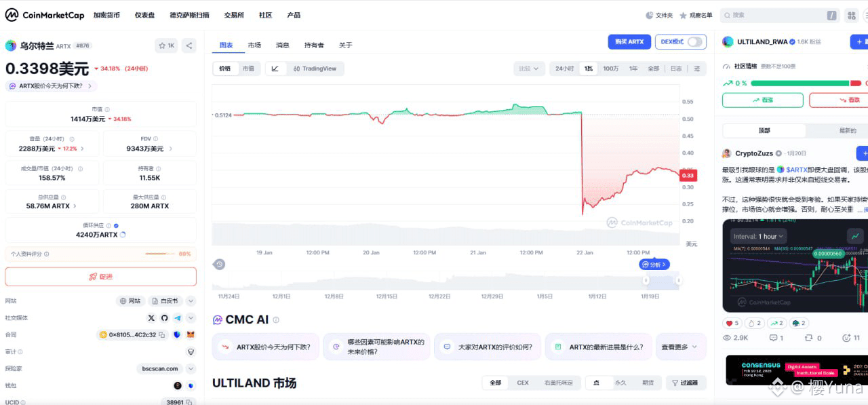Image resolution: width=868 pixels, height=405 pixels.
Task: Switch to the 关于 about tab
Action: tap(346, 45)
